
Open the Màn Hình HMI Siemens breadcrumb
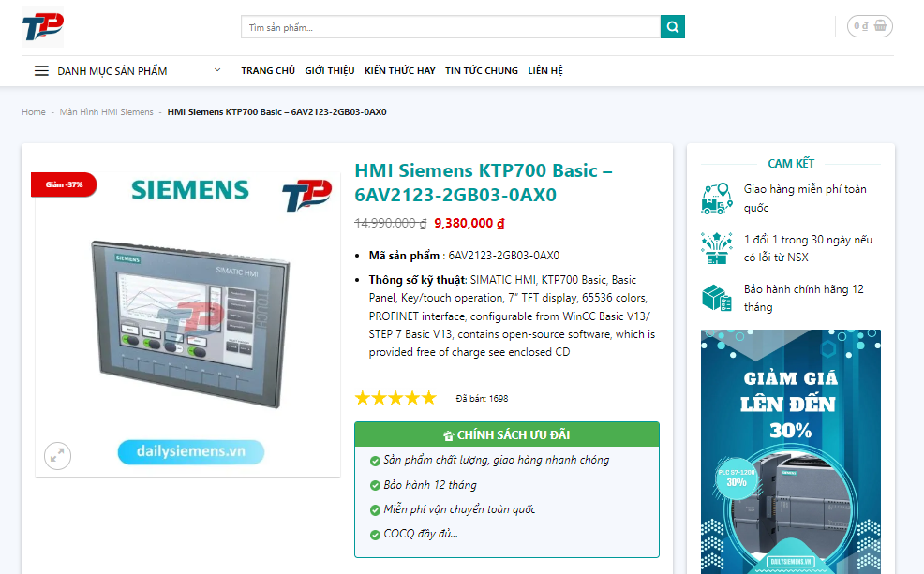coord(106,111)
